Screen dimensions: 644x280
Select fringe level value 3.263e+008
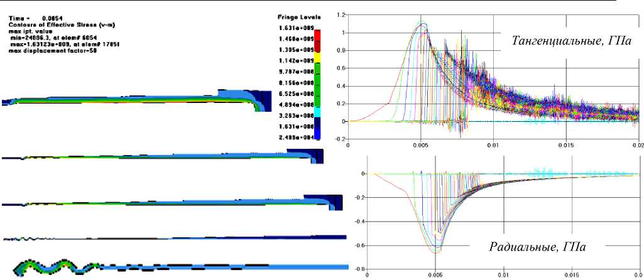297,116
